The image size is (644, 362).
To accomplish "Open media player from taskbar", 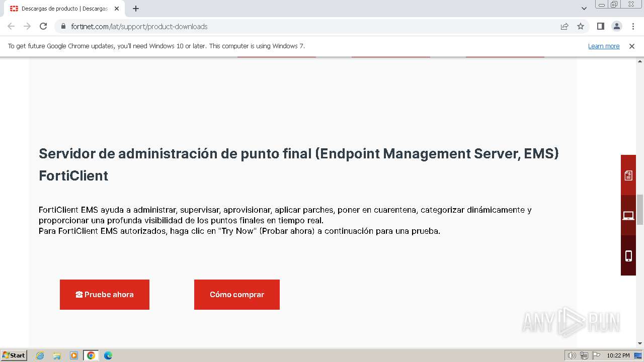I will (74, 355).
